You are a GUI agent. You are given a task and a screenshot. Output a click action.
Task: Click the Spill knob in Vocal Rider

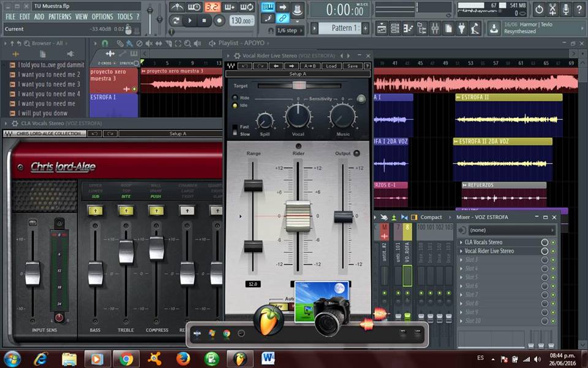[x=265, y=121]
